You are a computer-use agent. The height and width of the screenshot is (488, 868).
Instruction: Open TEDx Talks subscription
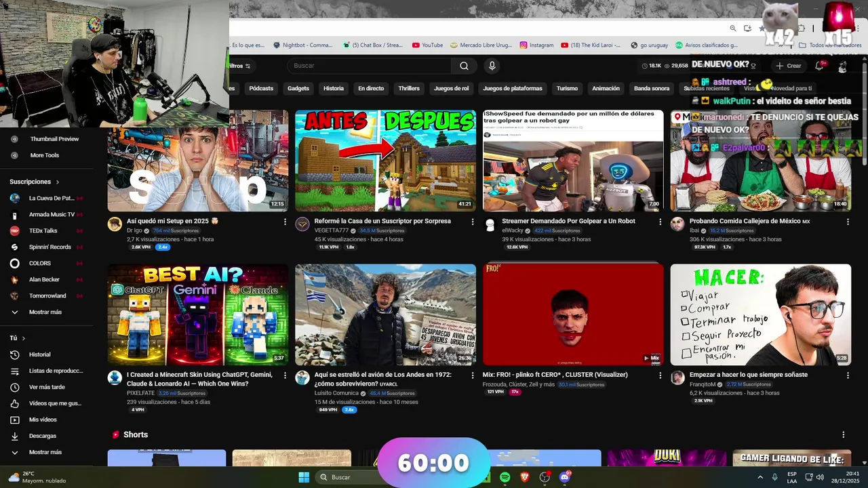(x=45, y=230)
